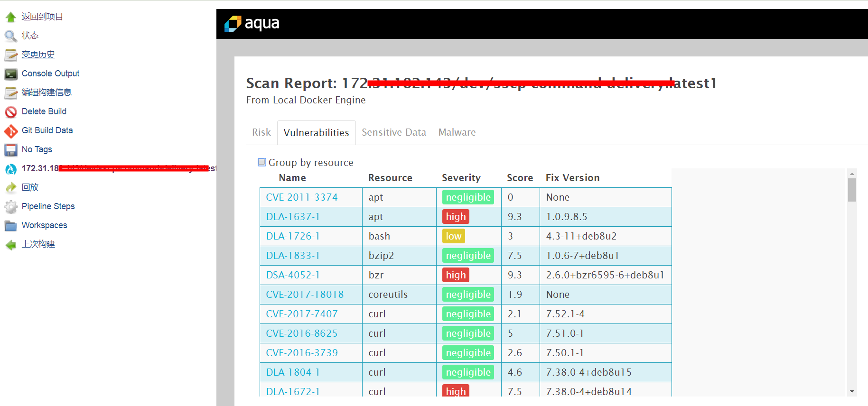Click the high severity badge for DLA-1637-1
Image resolution: width=868 pixels, height=406 pixels.
click(x=456, y=217)
